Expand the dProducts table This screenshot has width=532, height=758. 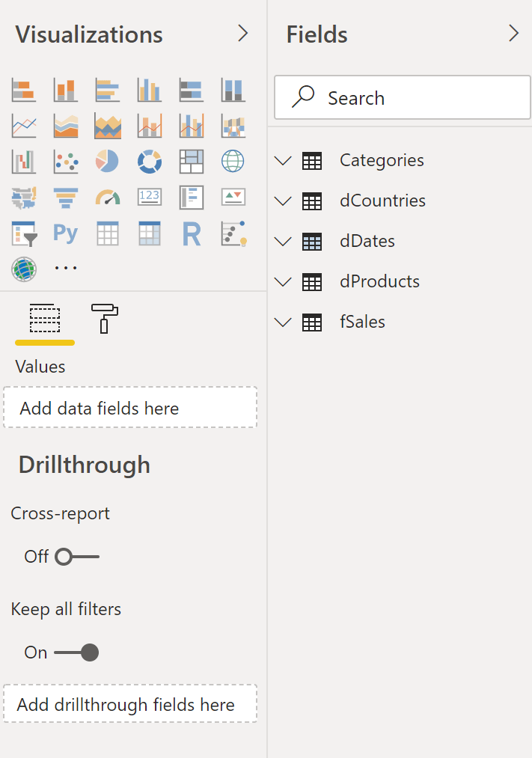click(282, 281)
